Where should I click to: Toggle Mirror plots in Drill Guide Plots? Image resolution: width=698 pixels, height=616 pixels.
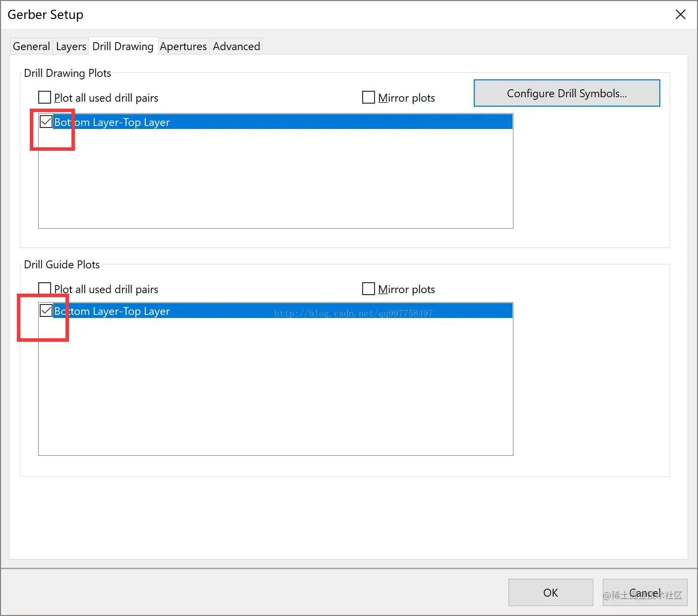369,289
